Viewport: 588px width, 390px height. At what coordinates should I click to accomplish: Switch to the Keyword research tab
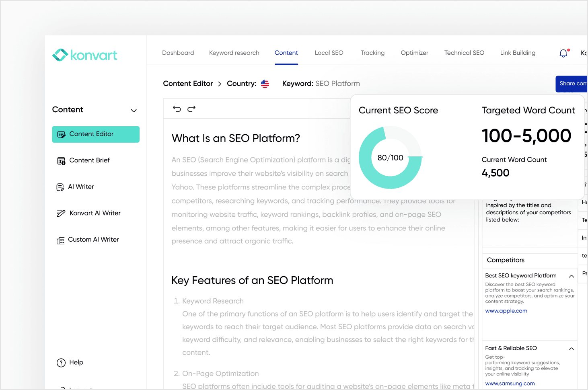pyautogui.click(x=234, y=53)
